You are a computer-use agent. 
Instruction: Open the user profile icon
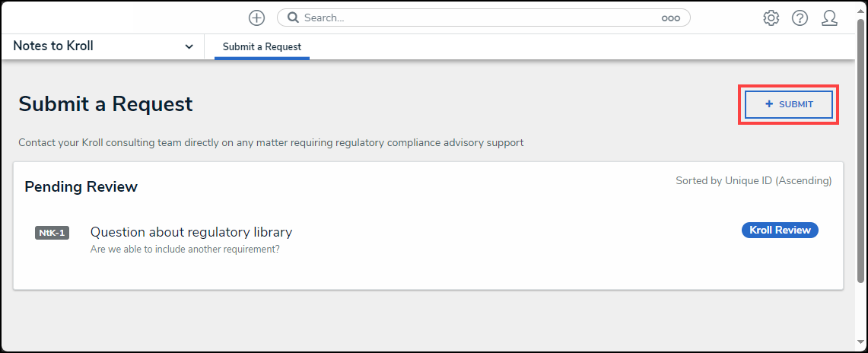click(829, 17)
